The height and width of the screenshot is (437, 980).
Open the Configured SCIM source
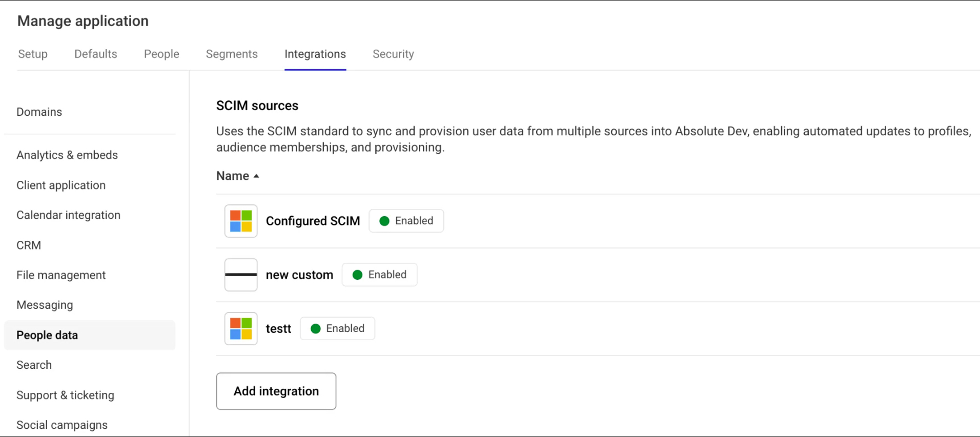(313, 221)
